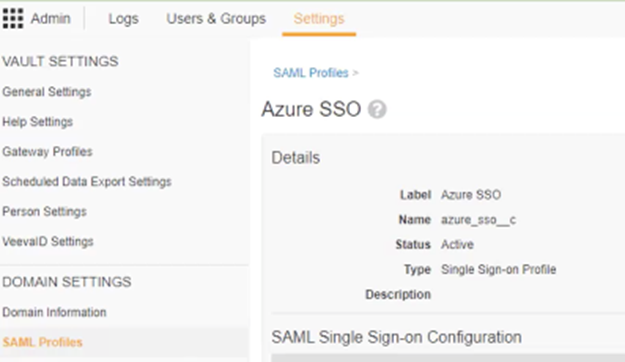Image resolution: width=625 pixels, height=362 pixels.
Task: Click the help icon beside Azure SSO
Action: pyautogui.click(x=377, y=109)
